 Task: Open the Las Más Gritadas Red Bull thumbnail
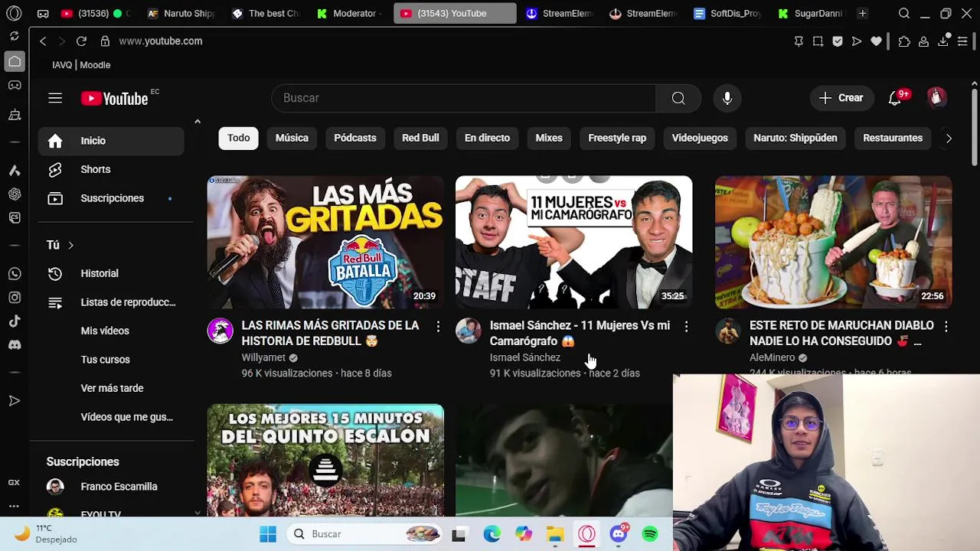coord(325,242)
